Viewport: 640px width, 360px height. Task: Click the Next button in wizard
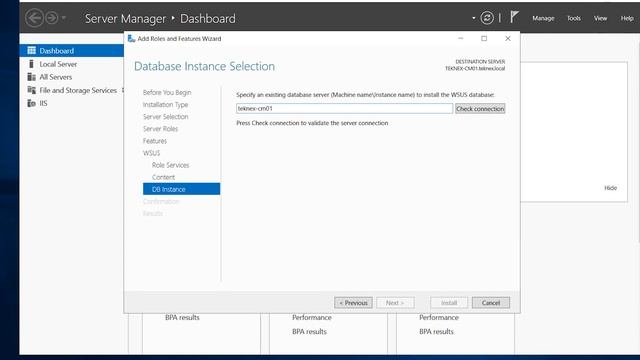pos(395,303)
